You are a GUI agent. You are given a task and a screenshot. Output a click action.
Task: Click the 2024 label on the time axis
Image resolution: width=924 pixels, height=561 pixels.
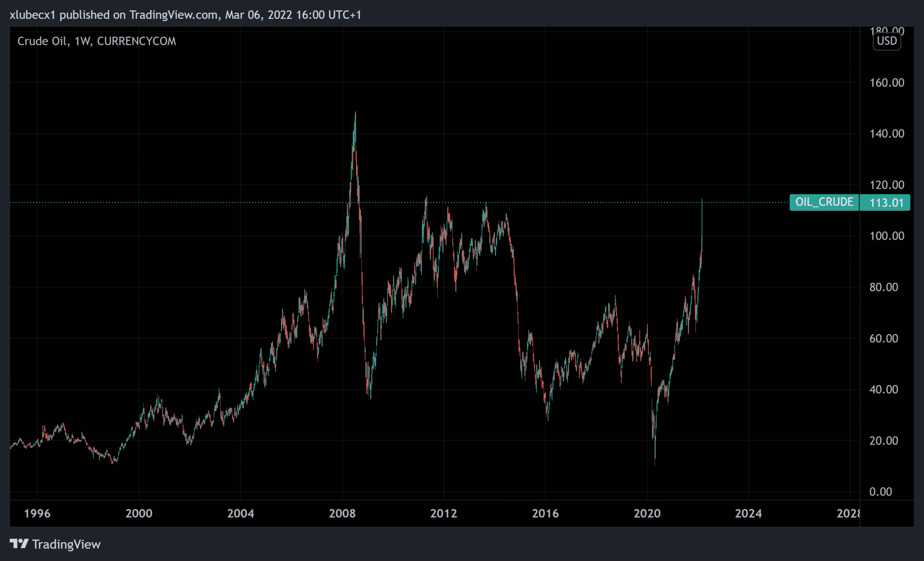748,513
